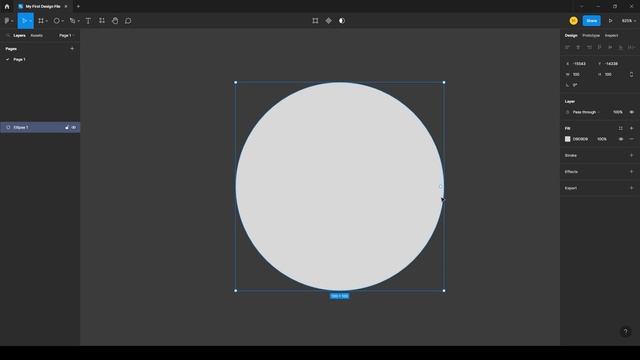The width and height of the screenshot is (640, 360).
Task: Toggle constrain proportions lock
Action: pyautogui.click(x=631, y=74)
